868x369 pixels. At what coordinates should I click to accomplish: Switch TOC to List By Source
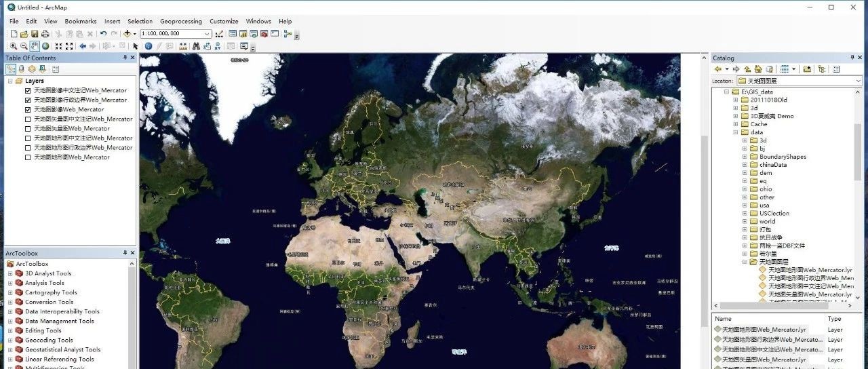(21, 69)
